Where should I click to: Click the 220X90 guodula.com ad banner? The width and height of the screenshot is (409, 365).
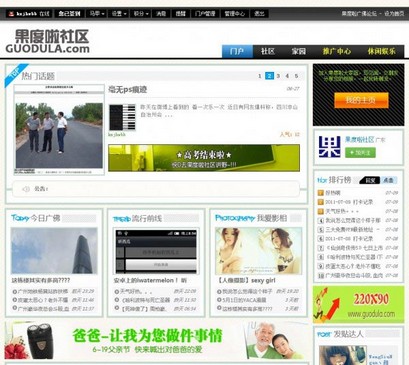click(358, 305)
